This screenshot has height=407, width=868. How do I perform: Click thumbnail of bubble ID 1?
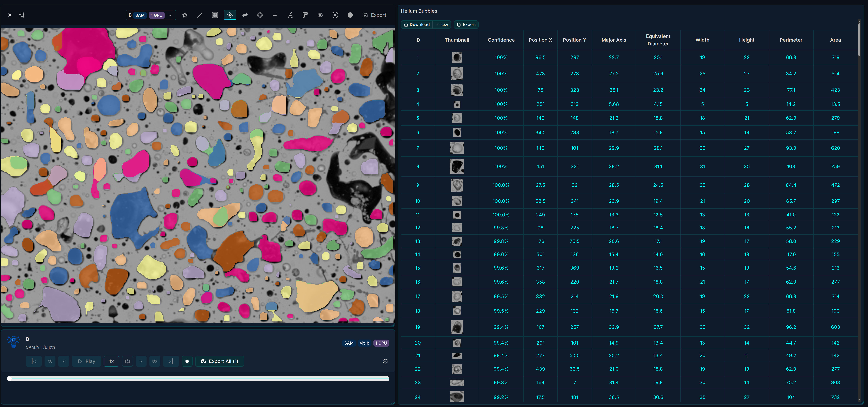457,57
